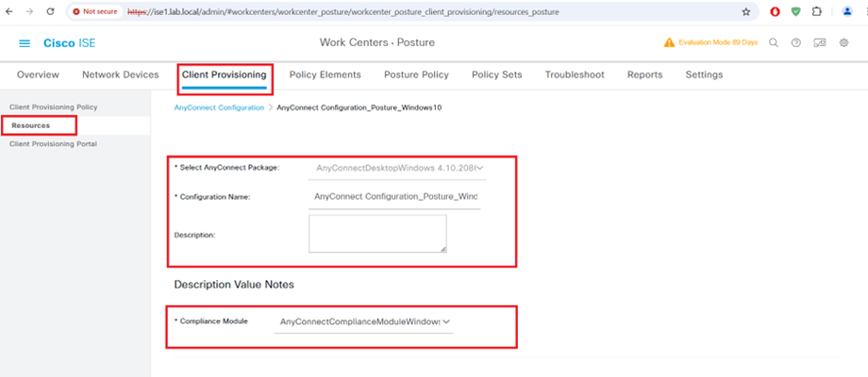
Task: Click the AnyConnect Configuration breadcrumb link
Action: [x=219, y=107]
